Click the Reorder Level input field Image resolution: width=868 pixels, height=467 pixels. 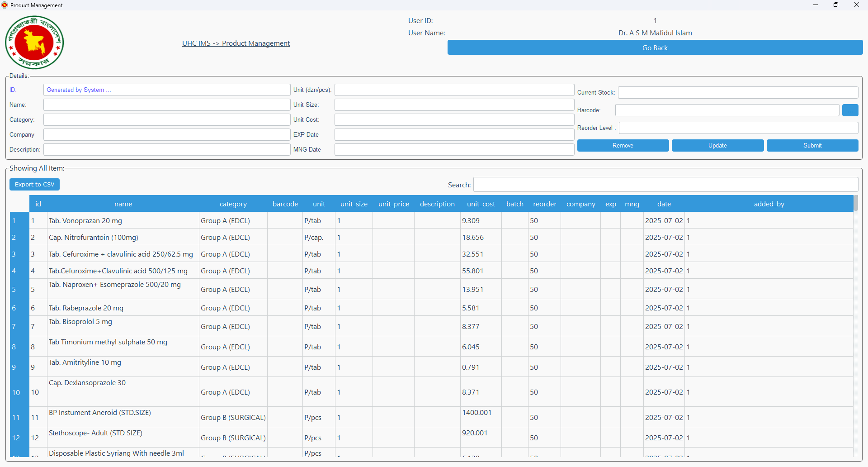(738, 128)
